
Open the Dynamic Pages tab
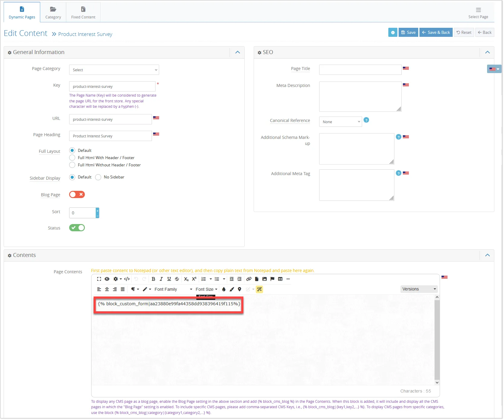click(x=22, y=13)
